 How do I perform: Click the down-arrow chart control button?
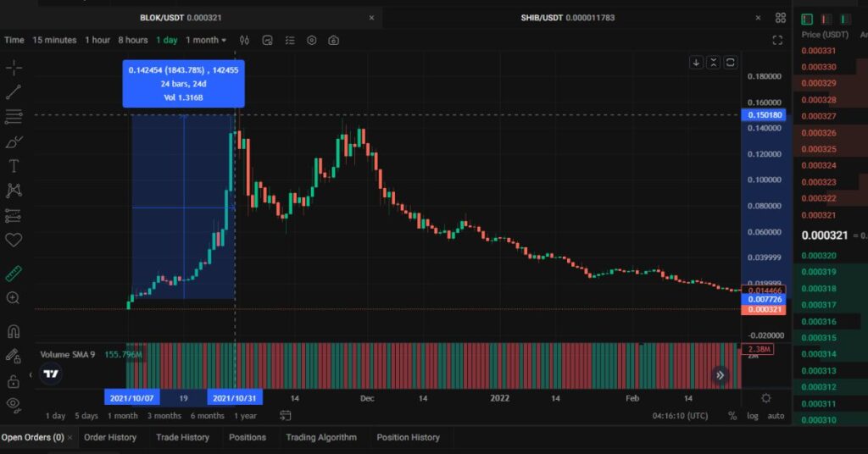(697, 63)
